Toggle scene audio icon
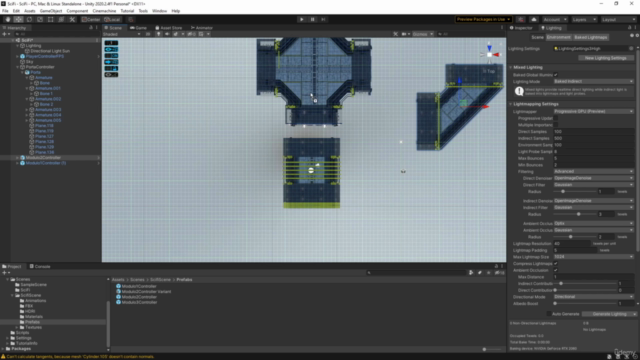640x360 pixels. [167, 34]
